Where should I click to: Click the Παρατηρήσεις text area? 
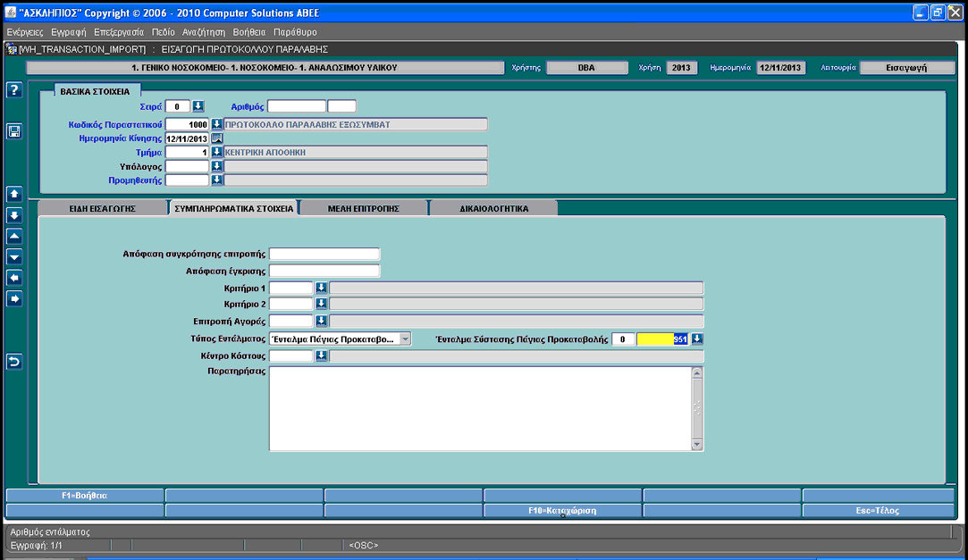(x=481, y=409)
